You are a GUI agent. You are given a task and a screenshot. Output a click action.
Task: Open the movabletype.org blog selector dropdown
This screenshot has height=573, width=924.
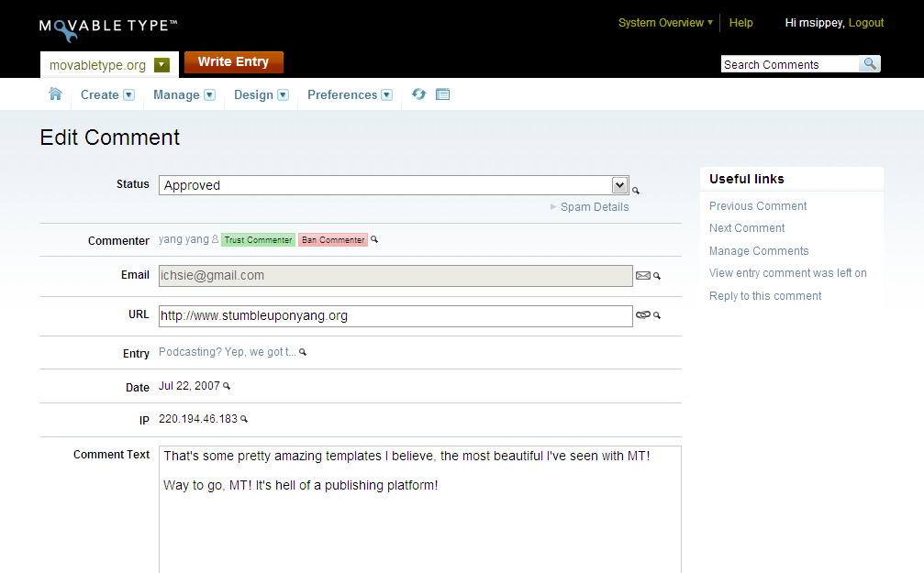pyautogui.click(x=161, y=65)
